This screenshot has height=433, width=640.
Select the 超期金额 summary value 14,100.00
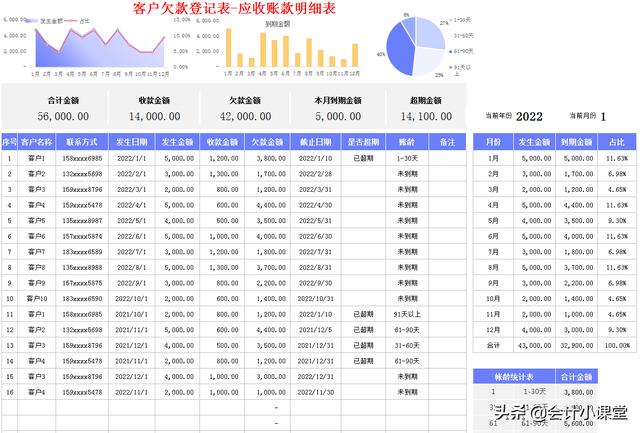pyautogui.click(x=426, y=116)
